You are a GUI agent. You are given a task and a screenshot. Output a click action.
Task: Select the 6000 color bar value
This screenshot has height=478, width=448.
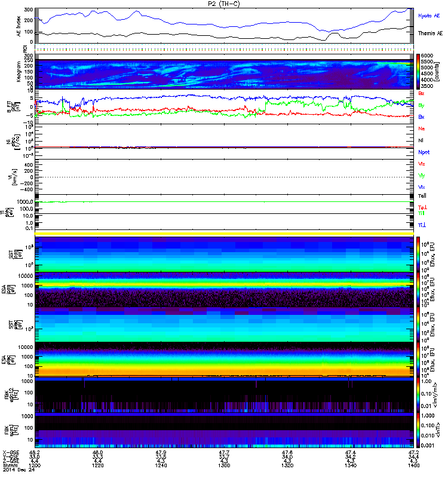coord(427,56)
